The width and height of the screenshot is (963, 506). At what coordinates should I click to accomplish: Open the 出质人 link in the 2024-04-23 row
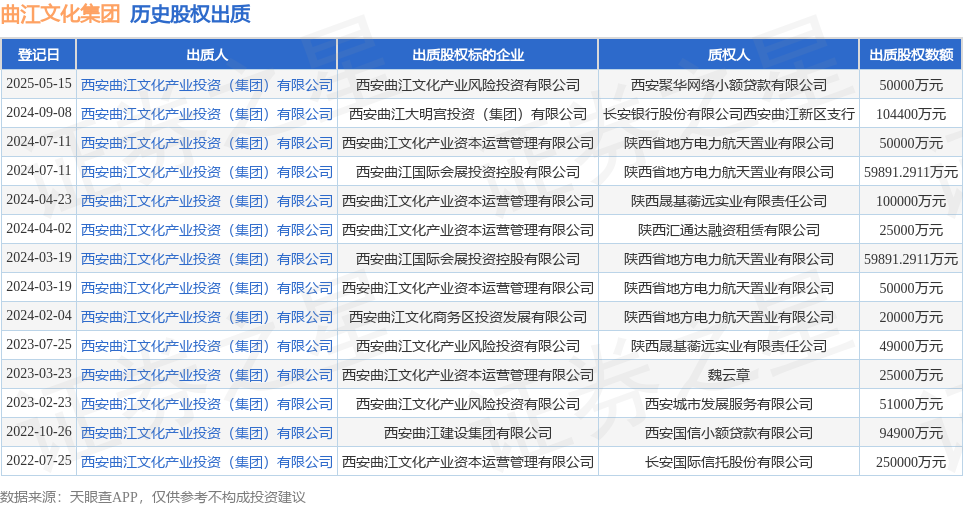point(207,201)
